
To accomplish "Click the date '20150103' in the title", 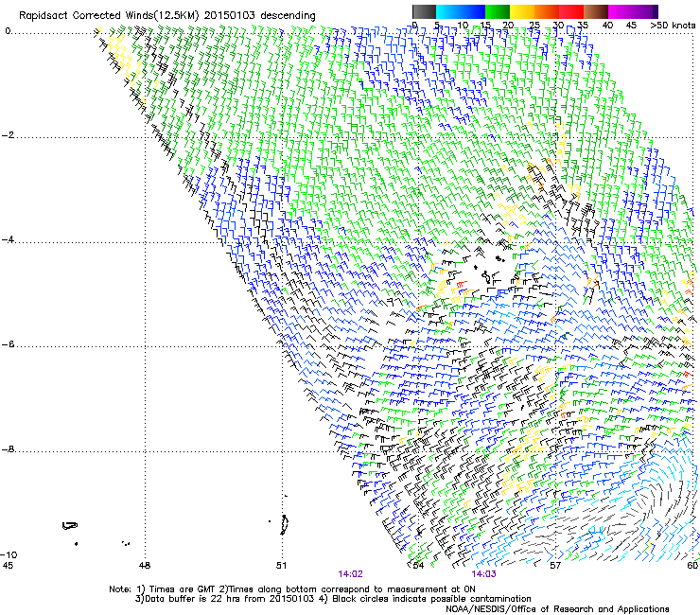I will pyautogui.click(x=230, y=16).
